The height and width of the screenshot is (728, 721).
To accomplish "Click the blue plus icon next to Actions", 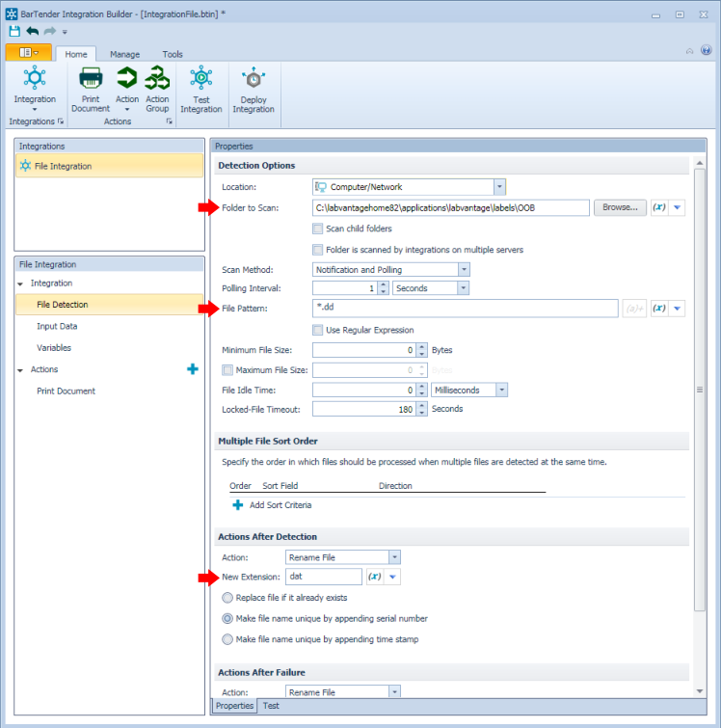I will click(x=193, y=369).
